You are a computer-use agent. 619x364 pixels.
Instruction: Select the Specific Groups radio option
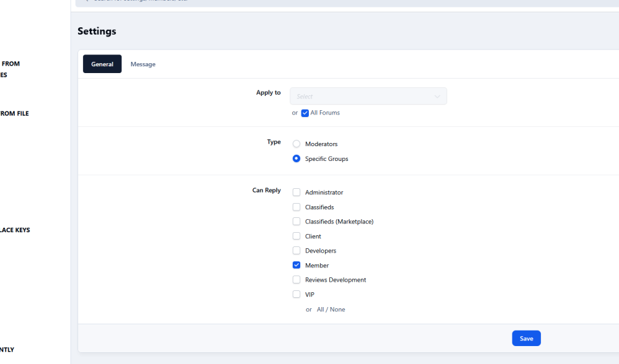(297, 159)
